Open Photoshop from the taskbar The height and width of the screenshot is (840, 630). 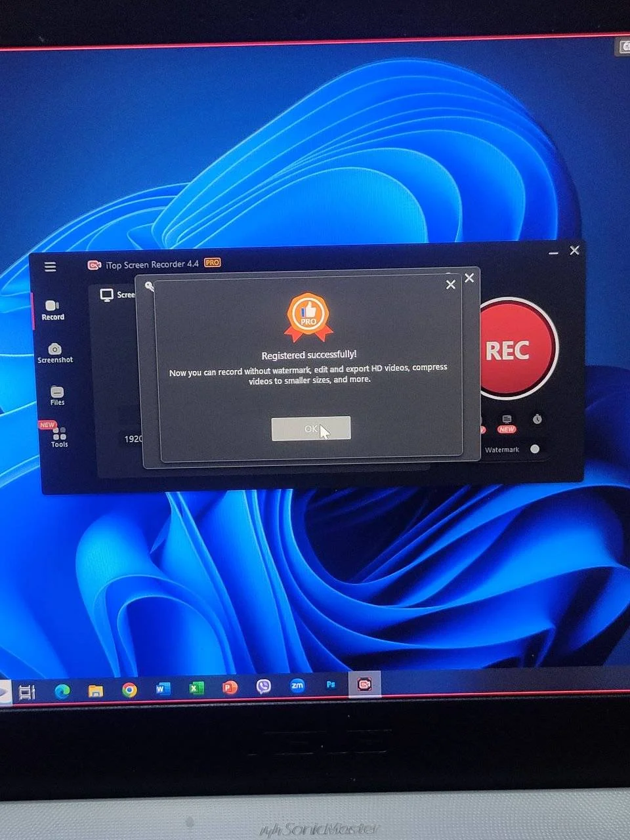coord(331,685)
